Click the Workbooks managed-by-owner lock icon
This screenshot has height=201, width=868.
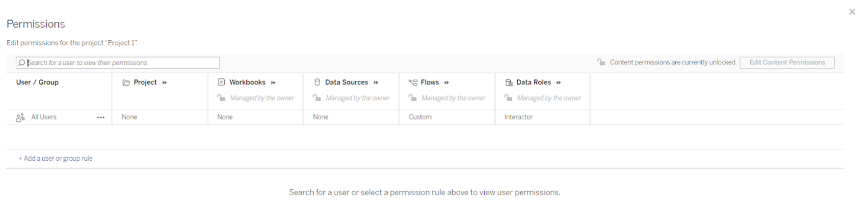(221, 98)
